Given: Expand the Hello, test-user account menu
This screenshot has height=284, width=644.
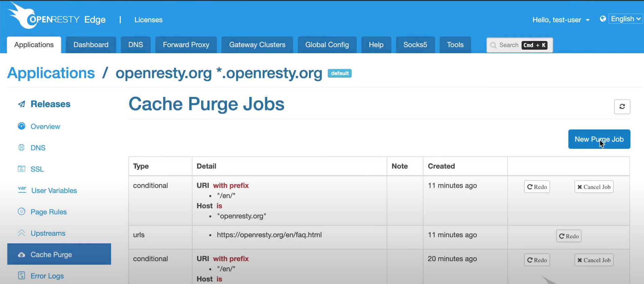Looking at the screenshot, I should coord(561,20).
